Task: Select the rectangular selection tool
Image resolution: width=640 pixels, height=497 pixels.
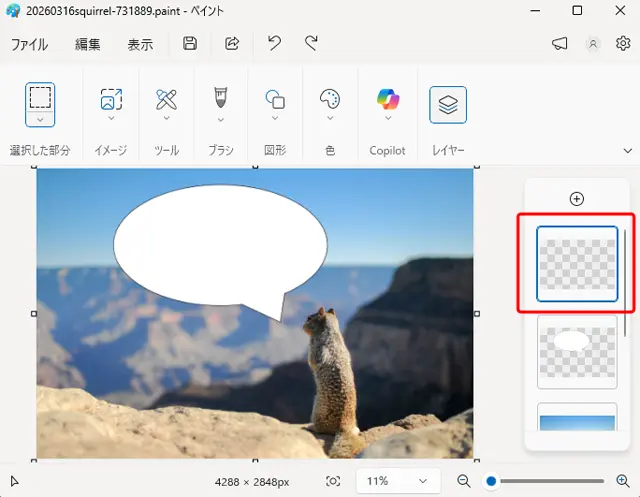Action: click(40, 97)
